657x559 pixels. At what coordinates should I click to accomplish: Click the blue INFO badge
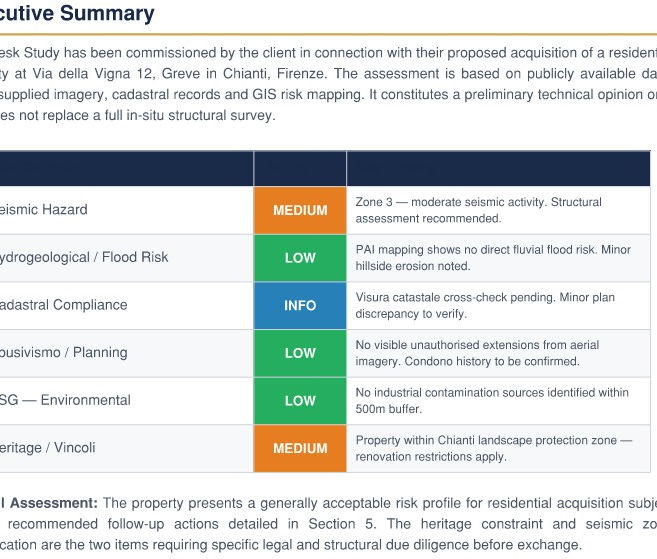(300, 305)
